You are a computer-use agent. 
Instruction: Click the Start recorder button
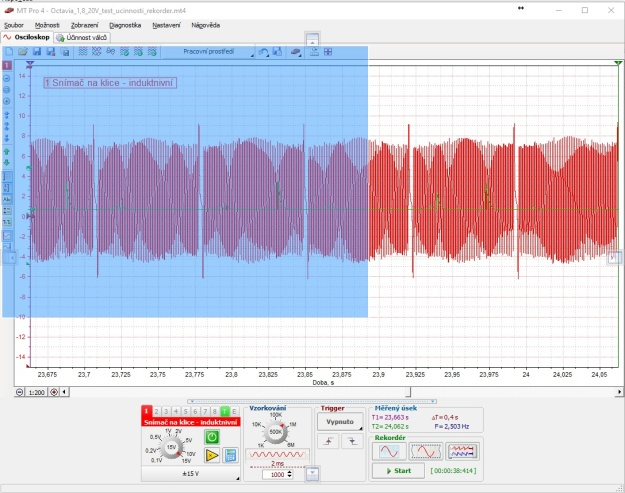point(398,471)
